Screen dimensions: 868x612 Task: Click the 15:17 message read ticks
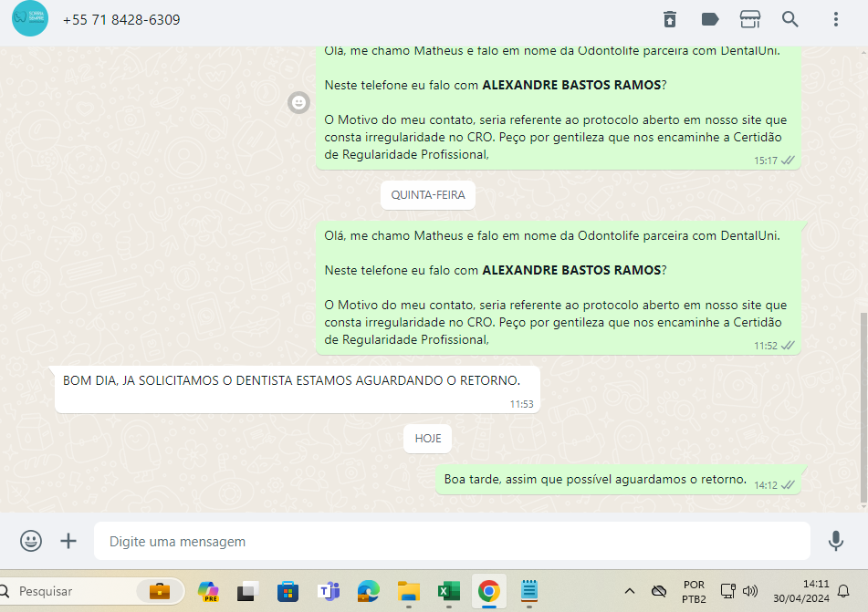click(788, 161)
